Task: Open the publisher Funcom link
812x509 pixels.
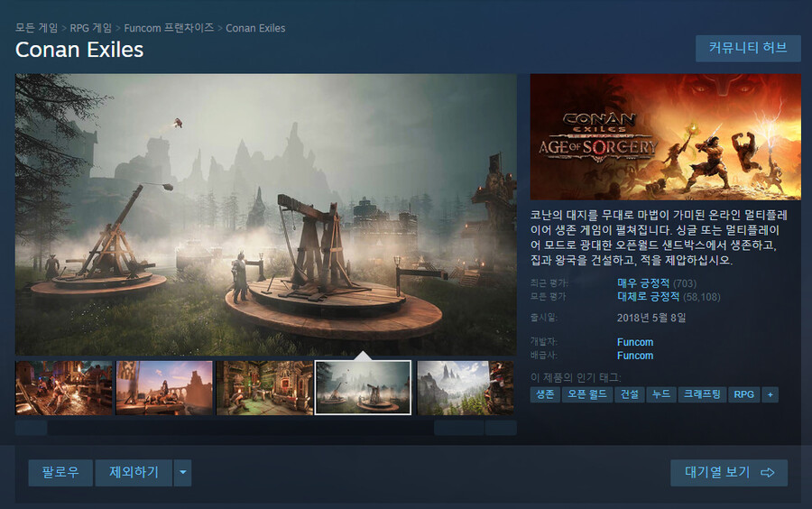Action: 635,356
